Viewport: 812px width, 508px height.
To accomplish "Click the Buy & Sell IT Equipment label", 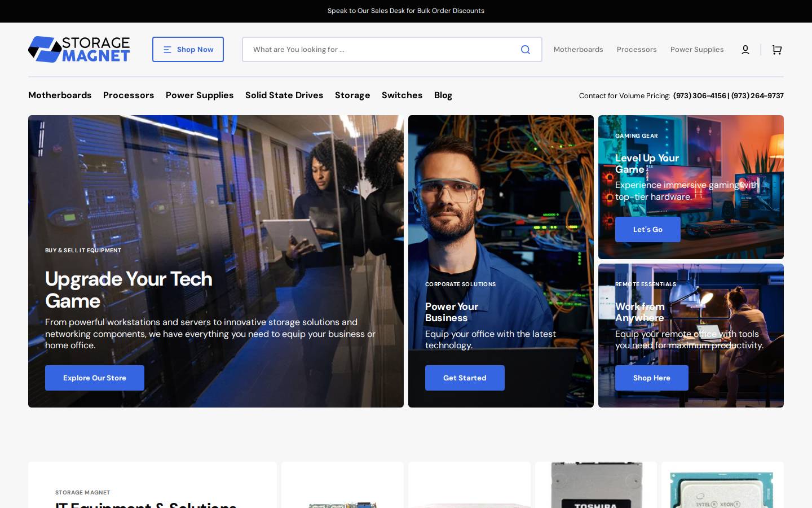I will (x=83, y=251).
